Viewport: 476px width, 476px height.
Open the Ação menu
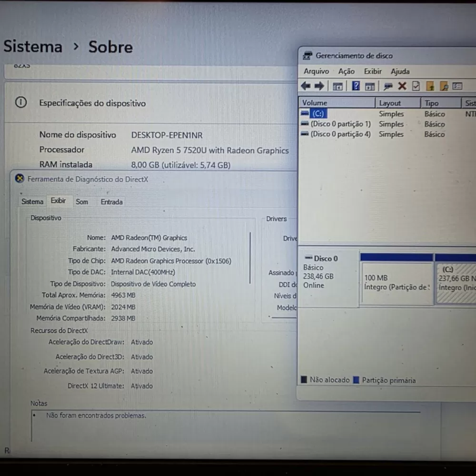point(347,71)
